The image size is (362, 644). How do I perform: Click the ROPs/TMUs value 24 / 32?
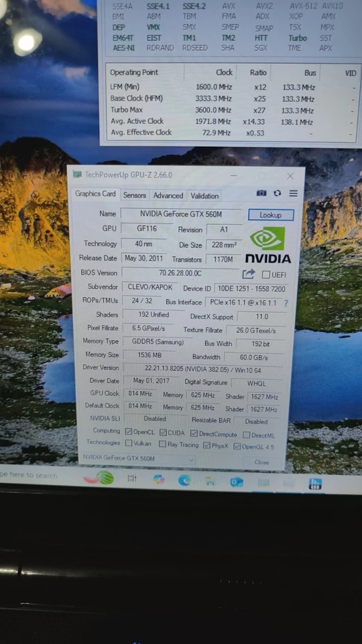point(141,301)
